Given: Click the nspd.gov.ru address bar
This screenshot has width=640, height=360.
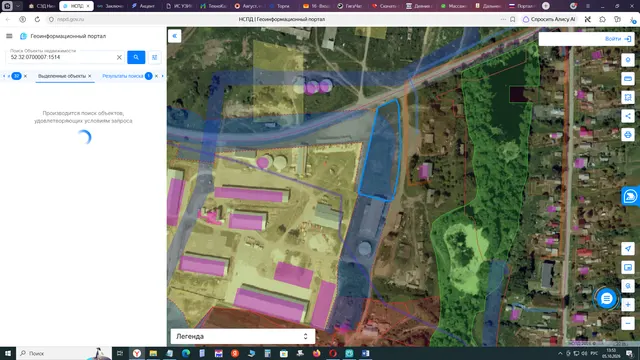Looking at the screenshot, I should (x=71, y=19).
